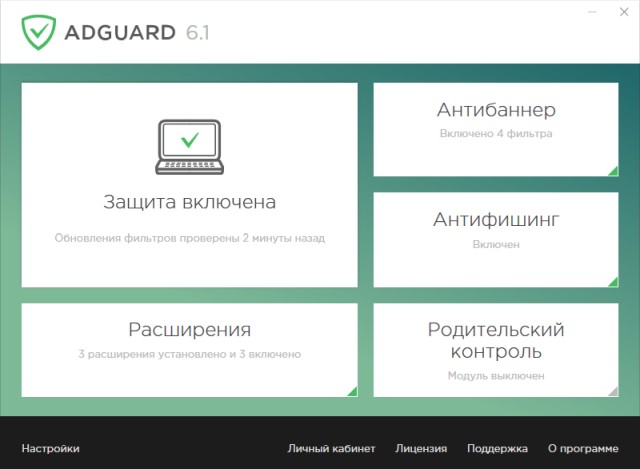Click the green corner indicator on Антибаннер
This screenshot has height=469, width=640.
612,171
